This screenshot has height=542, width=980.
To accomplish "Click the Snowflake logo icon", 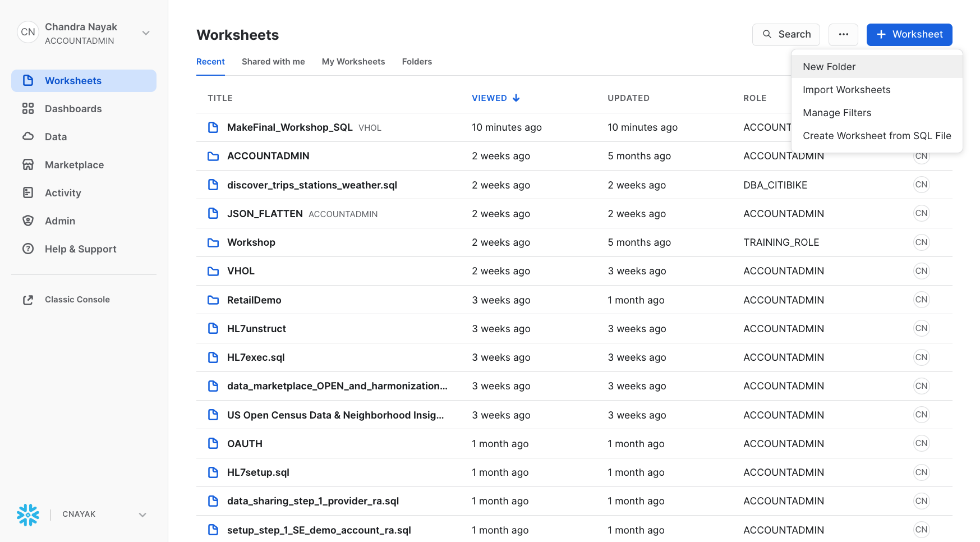I will pos(28,515).
